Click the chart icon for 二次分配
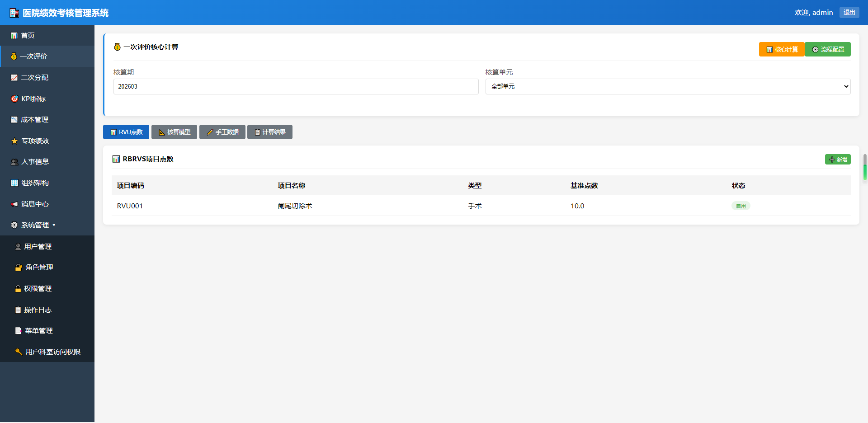Viewport: 868px width, 423px height. 14,78
